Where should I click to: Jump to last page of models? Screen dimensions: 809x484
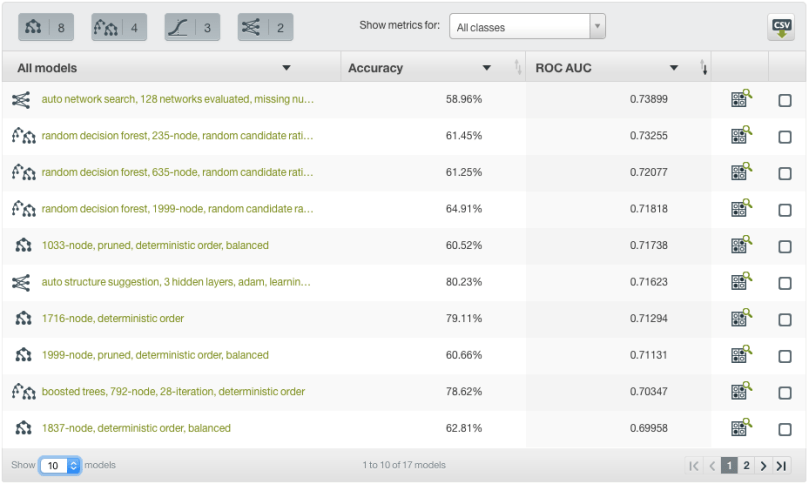pos(781,466)
